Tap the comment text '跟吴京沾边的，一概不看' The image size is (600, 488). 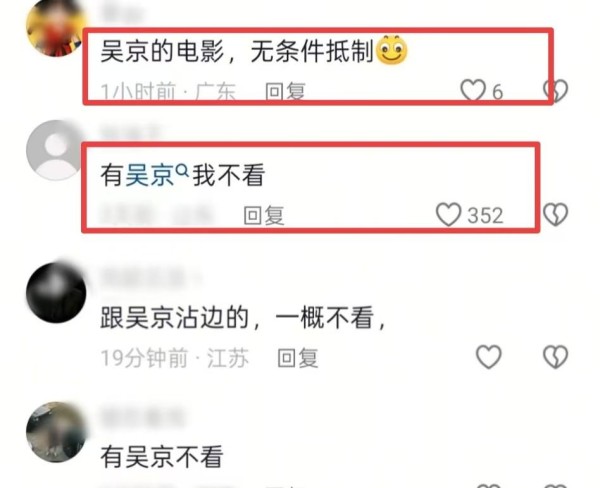click(x=243, y=317)
